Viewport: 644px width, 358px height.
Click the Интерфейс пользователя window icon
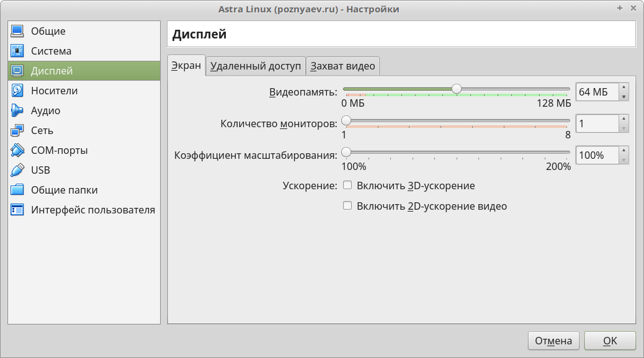click(17, 210)
